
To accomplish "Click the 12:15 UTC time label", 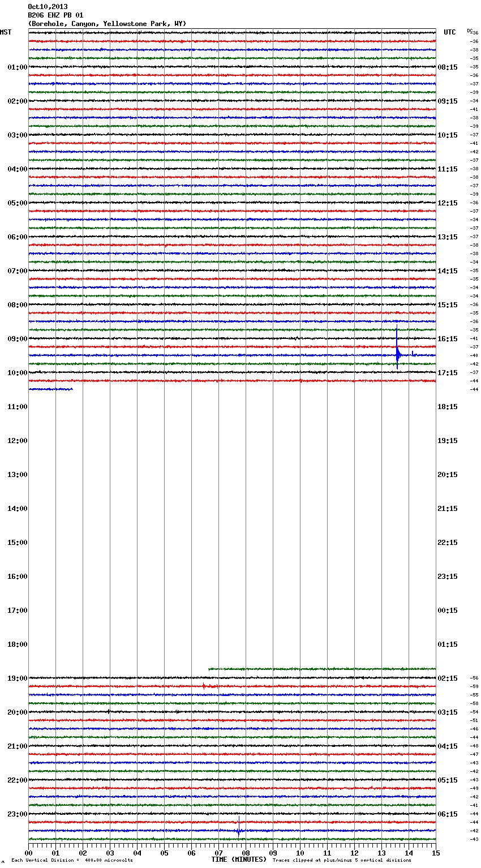I will (448, 203).
